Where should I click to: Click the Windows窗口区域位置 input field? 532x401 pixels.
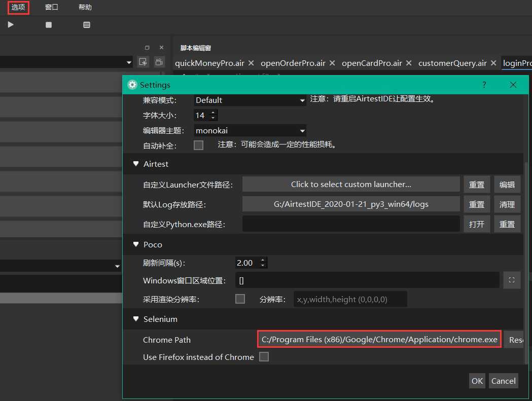click(x=367, y=280)
